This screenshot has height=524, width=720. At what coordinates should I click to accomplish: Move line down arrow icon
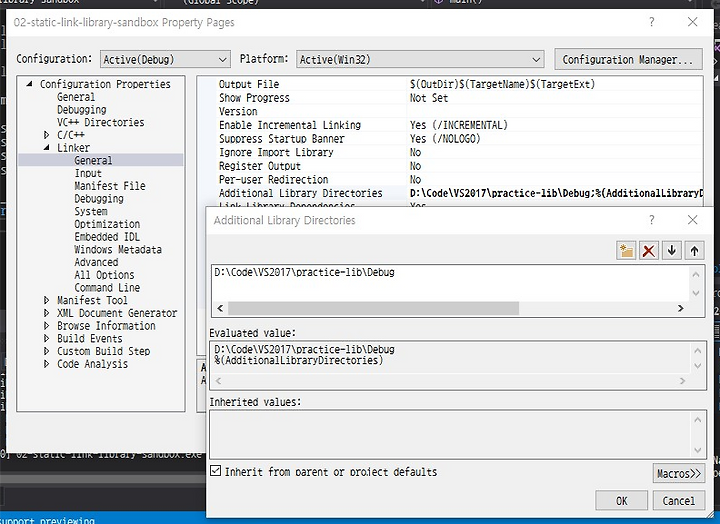671,251
